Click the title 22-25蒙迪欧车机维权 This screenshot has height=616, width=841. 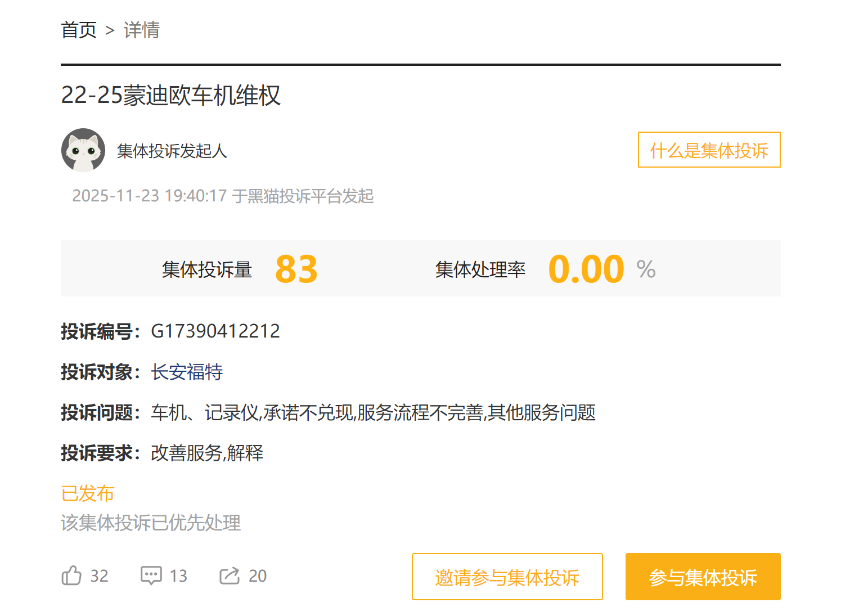pos(170,95)
